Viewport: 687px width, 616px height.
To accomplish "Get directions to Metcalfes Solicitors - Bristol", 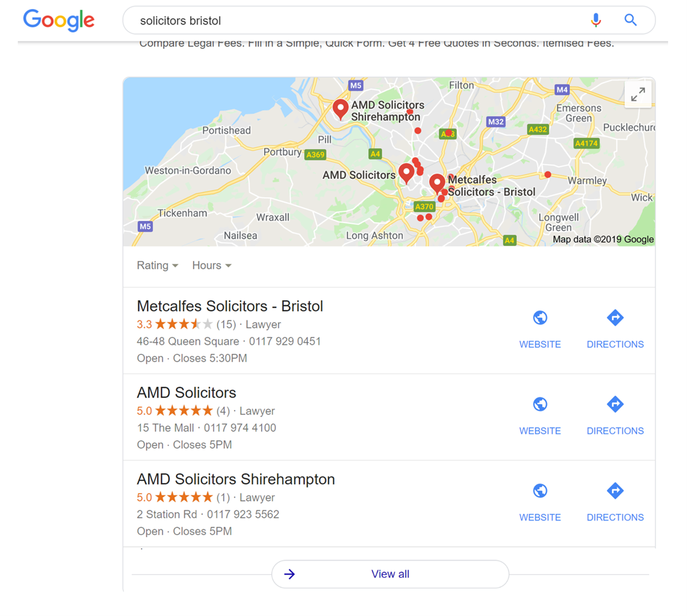I will click(615, 318).
